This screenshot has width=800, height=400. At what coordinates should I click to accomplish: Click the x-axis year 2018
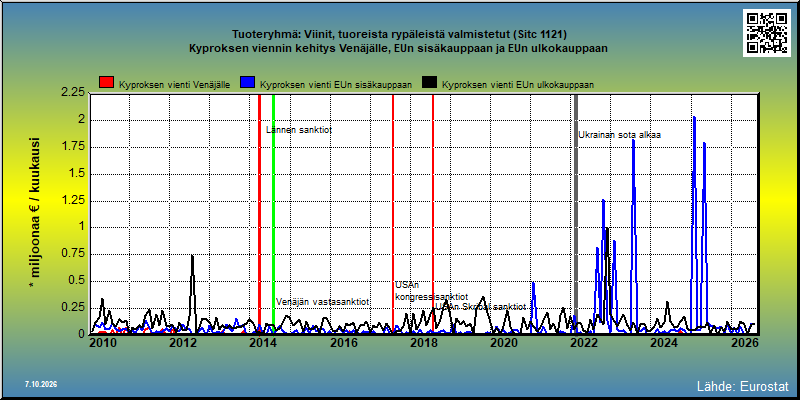pos(423,343)
